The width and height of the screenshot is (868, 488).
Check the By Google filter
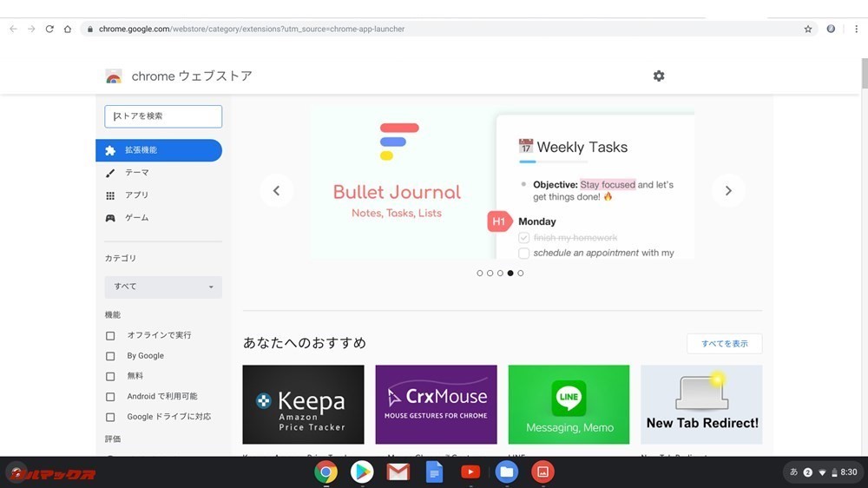pos(111,356)
